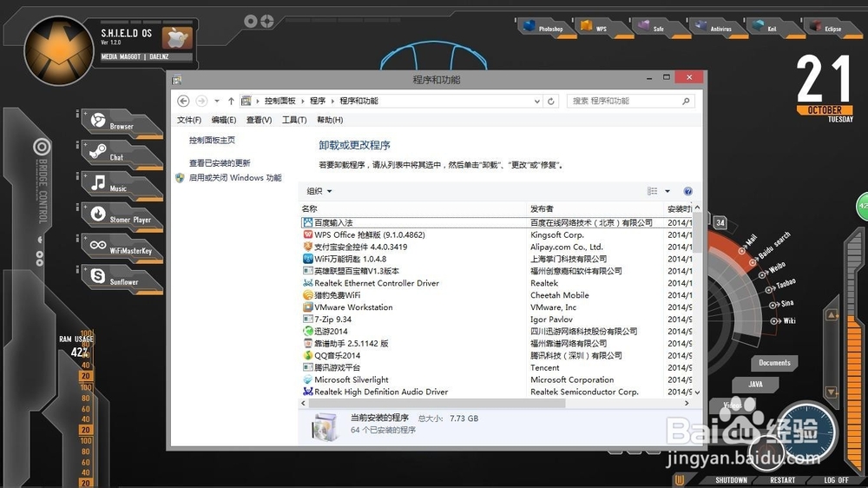Open 启用或关闭 Windows 功能 link
The height and width of the screenshot is (488, 868).
[235, 178]
